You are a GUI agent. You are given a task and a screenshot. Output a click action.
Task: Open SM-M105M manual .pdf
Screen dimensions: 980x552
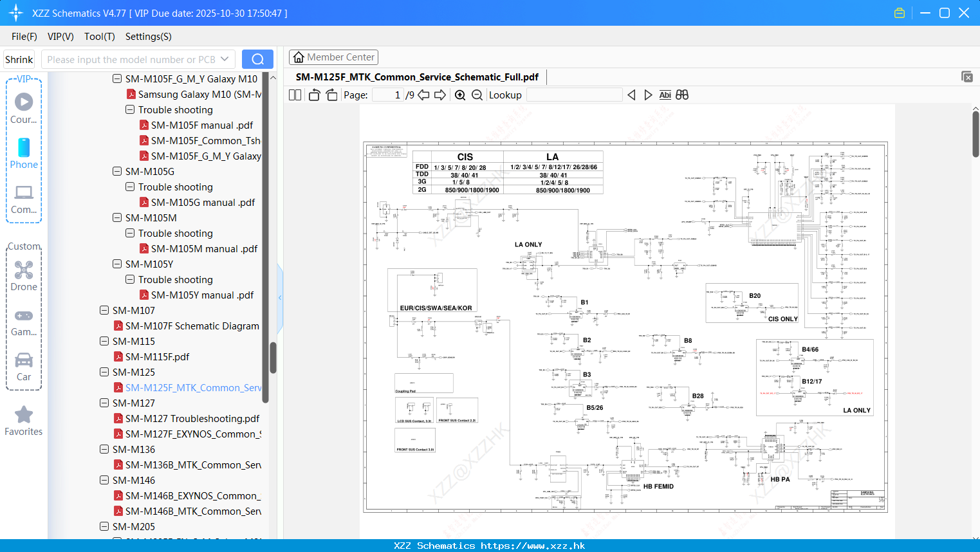pyautogui.click(x=204, y=249)
